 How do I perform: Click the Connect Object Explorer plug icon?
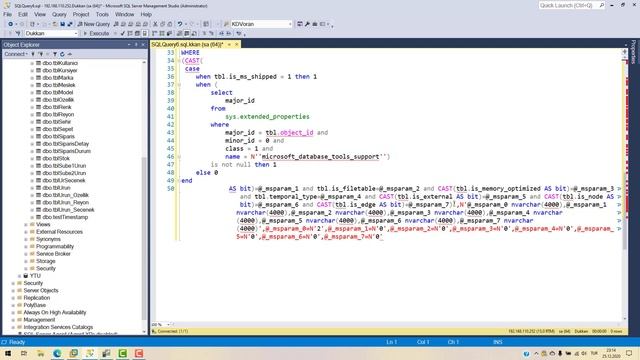click(x=33, y=54)
